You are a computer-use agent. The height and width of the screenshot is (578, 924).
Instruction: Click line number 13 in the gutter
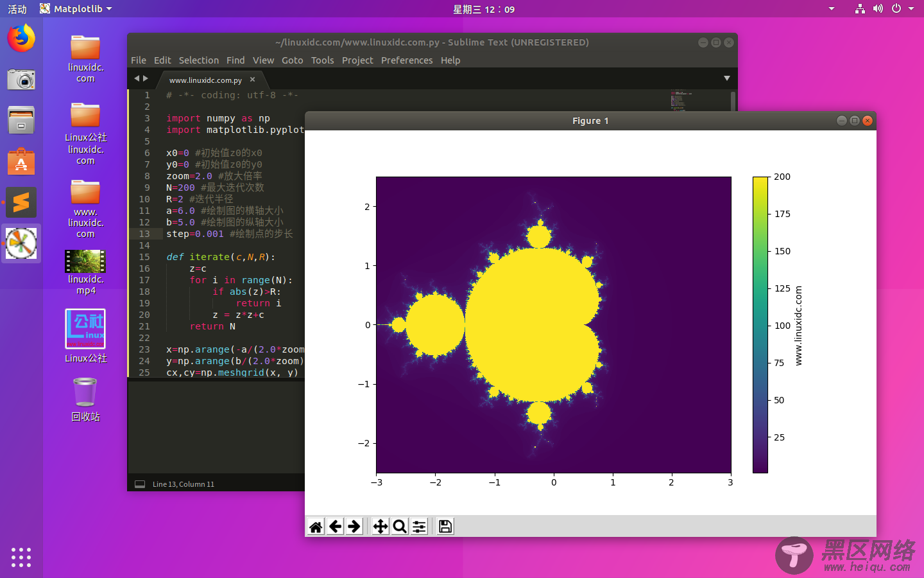click(x=144, y=234)
